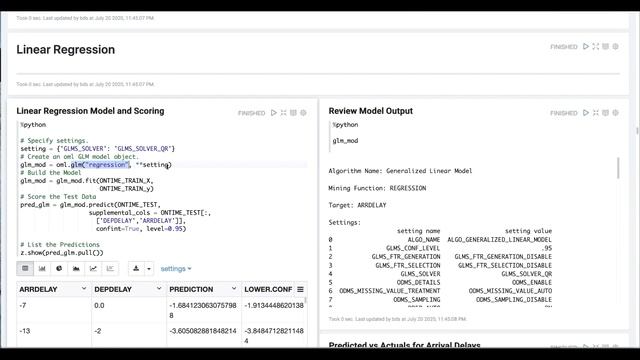
Task: Click the ODMS_MISSING_VALUE_TREATMENT setting row
Action: (440, 291)
